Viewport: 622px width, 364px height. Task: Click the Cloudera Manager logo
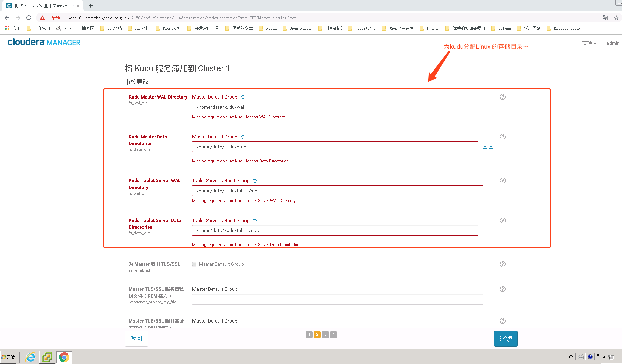click(44, 42)
